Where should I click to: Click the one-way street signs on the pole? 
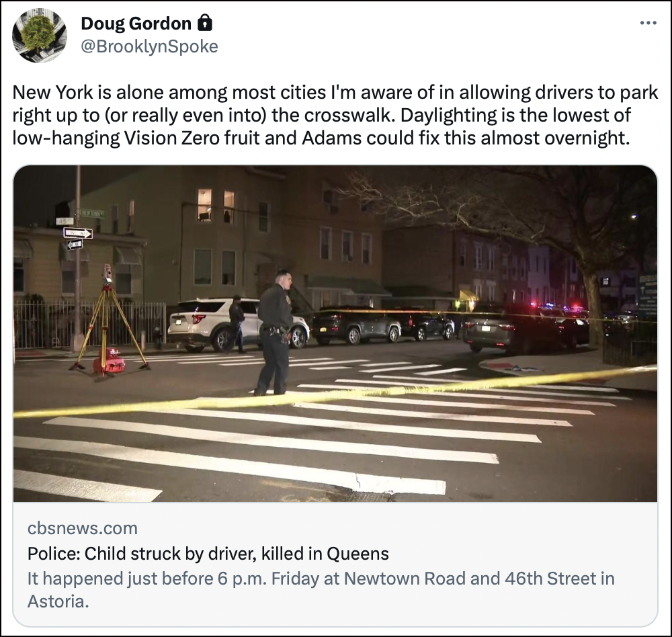point(77,239)
